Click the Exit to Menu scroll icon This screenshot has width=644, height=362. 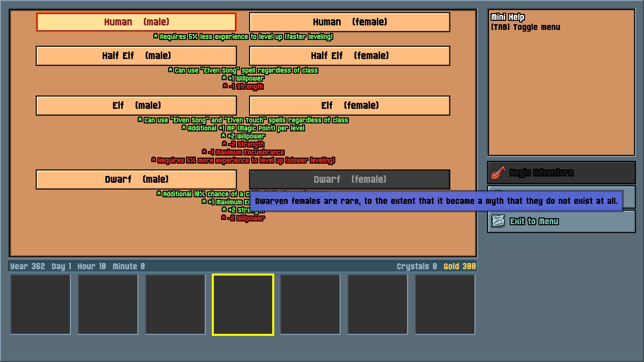(x=498, y=221)
